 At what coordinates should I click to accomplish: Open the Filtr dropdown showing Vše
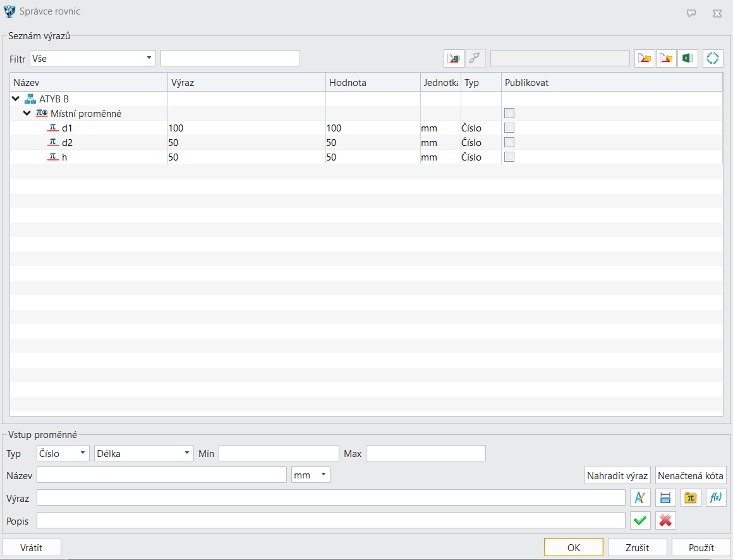(92, 58)
